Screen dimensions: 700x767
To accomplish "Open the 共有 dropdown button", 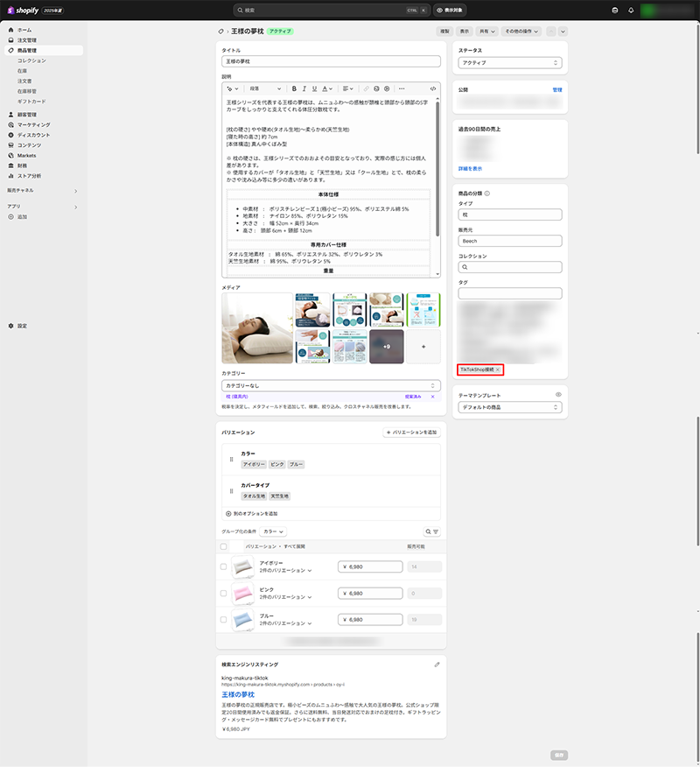I will click(486, 32).
